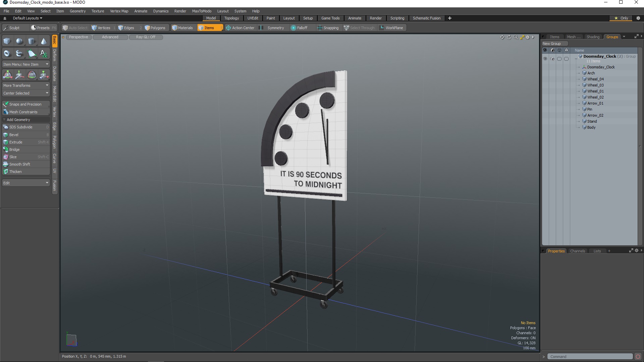Click the Extrude tool

pos(26,142)
